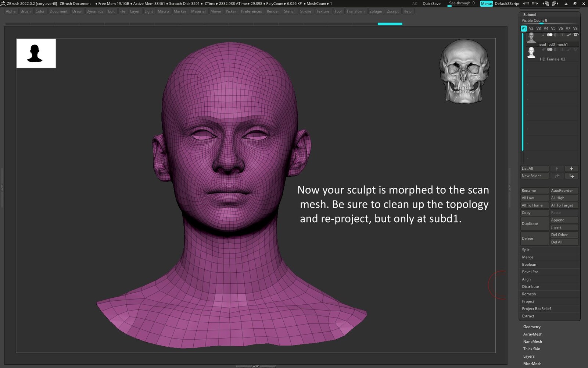Image resolution: width=588 pixels, height=368 pixels.
Task: Expand the Split section in Subtool
Action: tap(526, 250)
